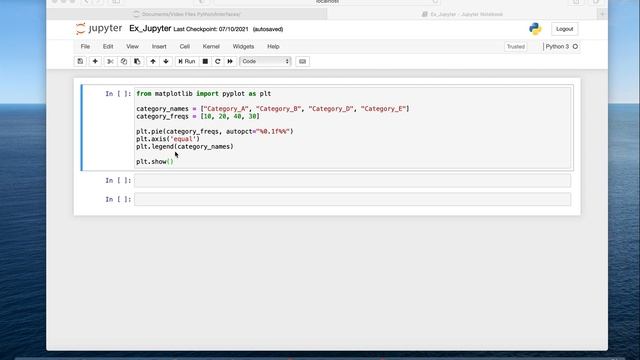The image size is (640, 360).
Task: Open the File menu
Action: [85, 47]
